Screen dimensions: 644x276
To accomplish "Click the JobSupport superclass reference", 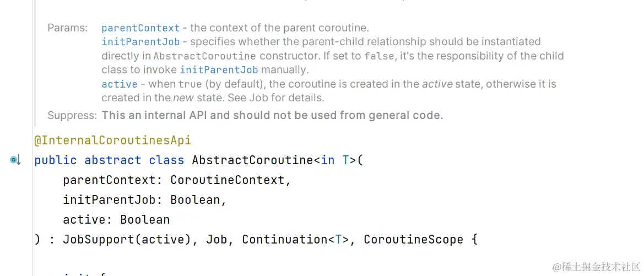I will pos(98,240).
